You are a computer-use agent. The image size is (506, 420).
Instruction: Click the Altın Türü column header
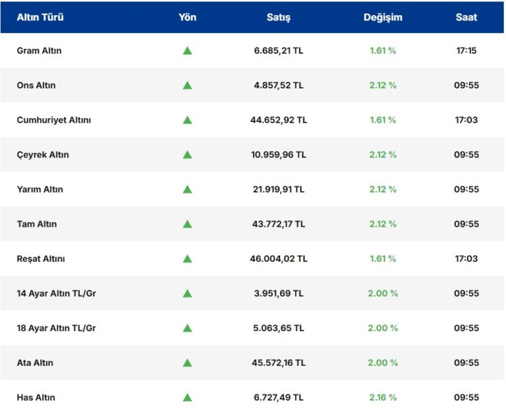(x=40, y=18)
